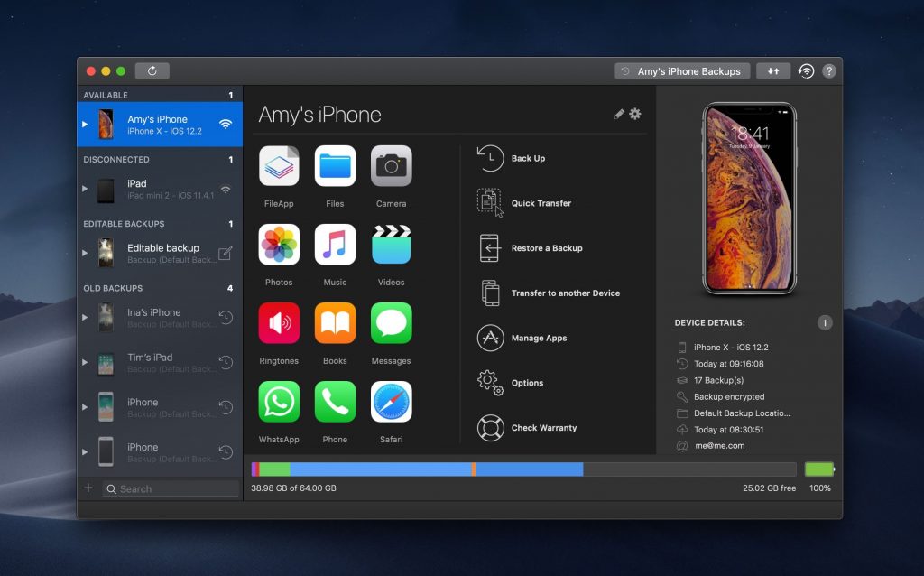Screen dimensions: 924x576
Task: Expand the iPad device tree item
Action: tap(86, 189)
